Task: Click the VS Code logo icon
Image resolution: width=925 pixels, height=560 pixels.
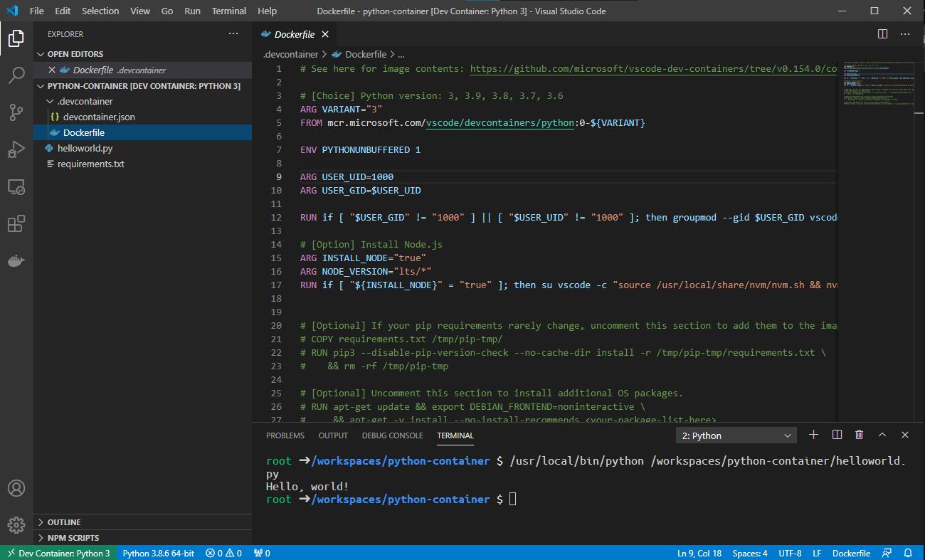Action: 12,11
